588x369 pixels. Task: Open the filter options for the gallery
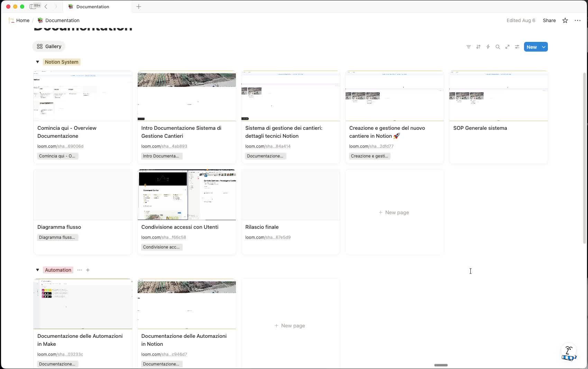tap(469, 47)
